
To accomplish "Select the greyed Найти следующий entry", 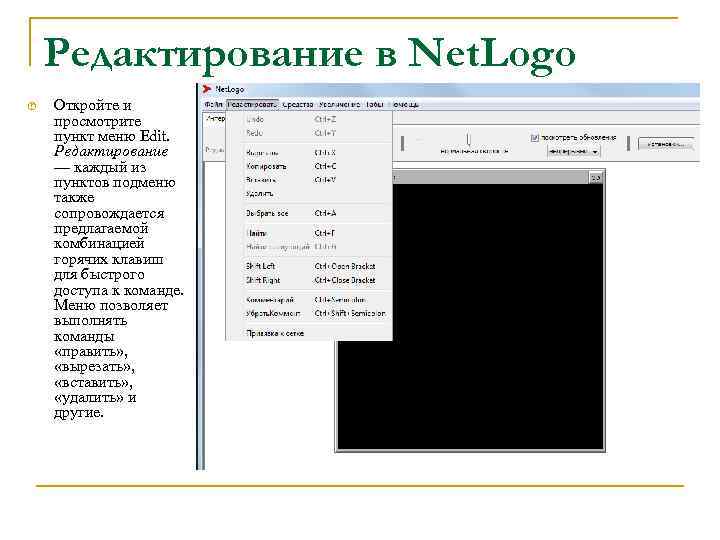I will (309, 247).
